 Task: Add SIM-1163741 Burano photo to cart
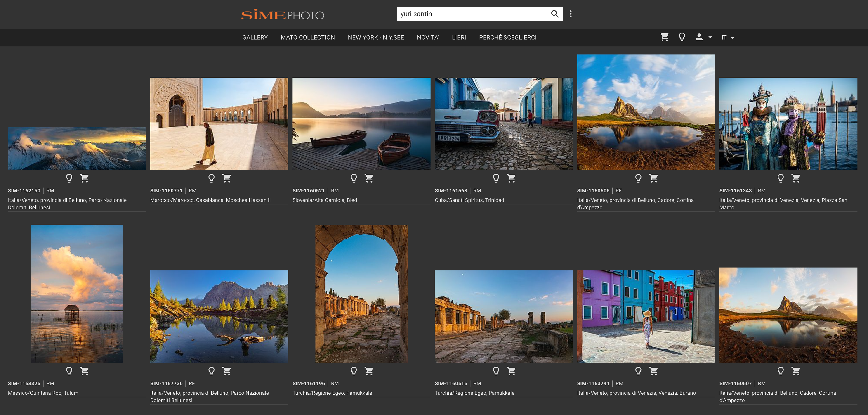click(x=653, y=371)
